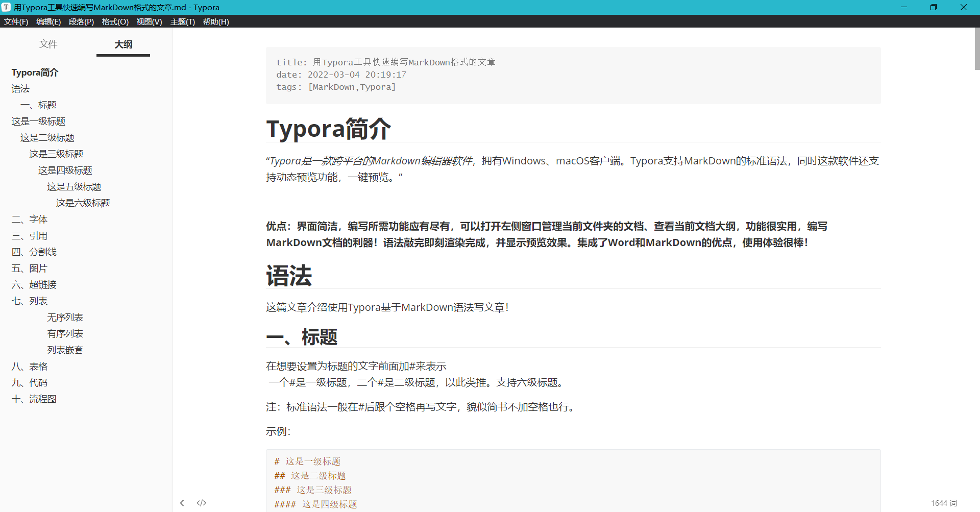This screenshot has width=980, height=512.
Task: Select 十、流程图 in outline
Action: tap(34, 399)
